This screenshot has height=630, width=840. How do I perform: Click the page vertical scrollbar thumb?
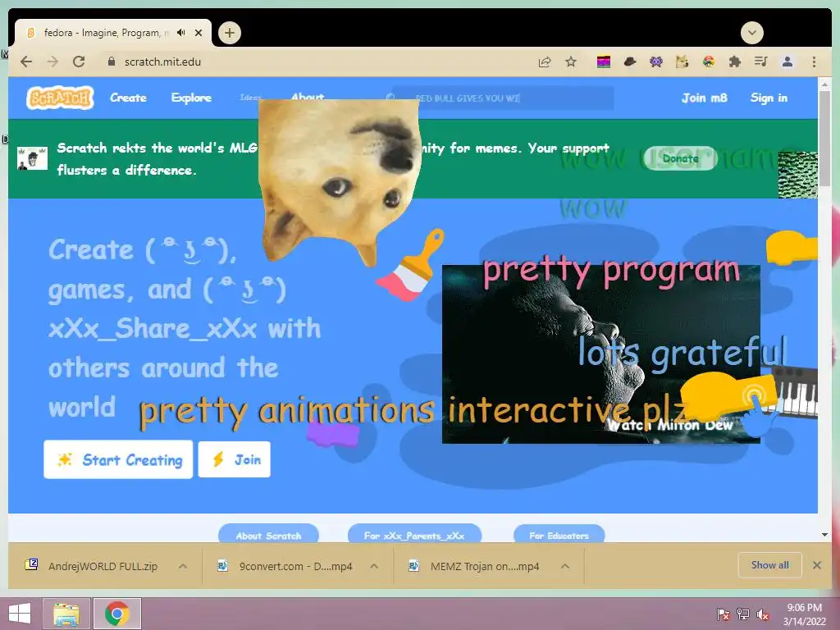pyautogui.click(x=825, y=138)
